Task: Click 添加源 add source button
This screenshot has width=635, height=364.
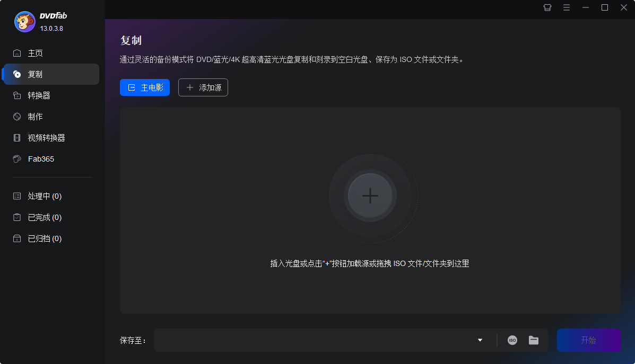Action: click(x=203, y=87)
